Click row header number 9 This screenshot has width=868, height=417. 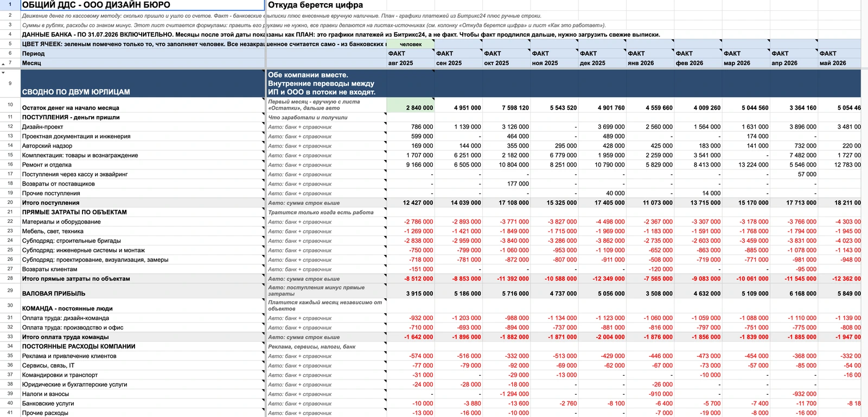pyautogui.click(x=10, y=84)
